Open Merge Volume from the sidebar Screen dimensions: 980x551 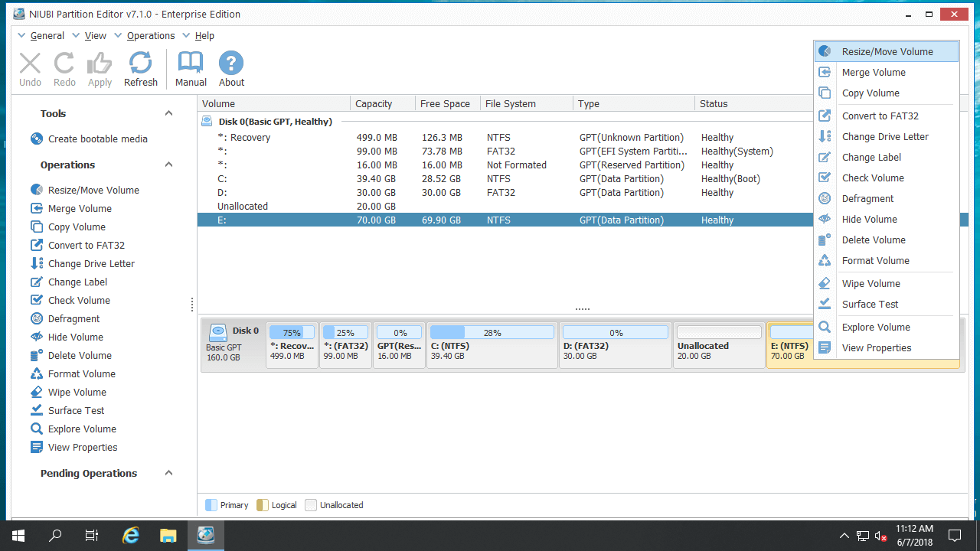pyautogui.click(x=79, y=208)
